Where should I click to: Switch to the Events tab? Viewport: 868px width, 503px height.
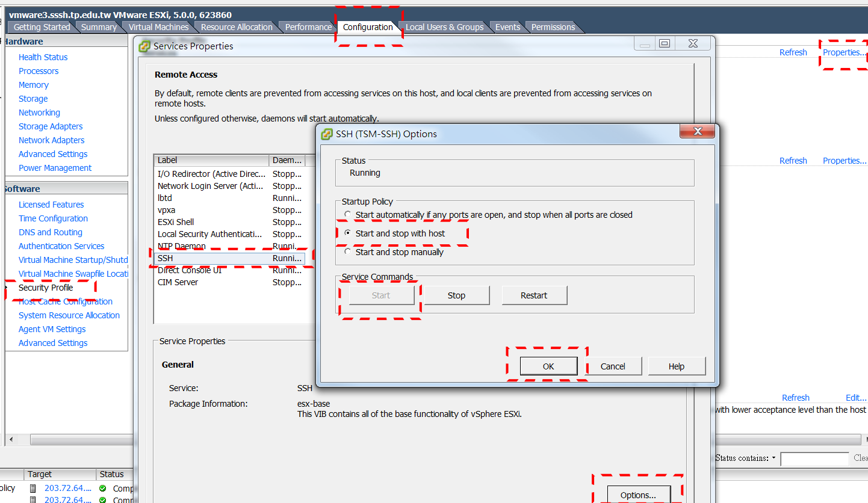pyautogui.click(x=507, y=27)
